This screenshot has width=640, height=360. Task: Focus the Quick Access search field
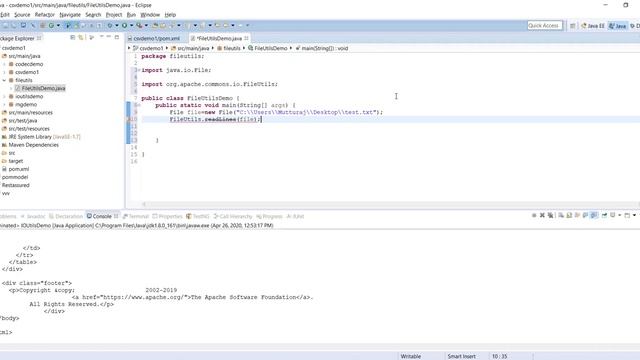click(544, 25)
